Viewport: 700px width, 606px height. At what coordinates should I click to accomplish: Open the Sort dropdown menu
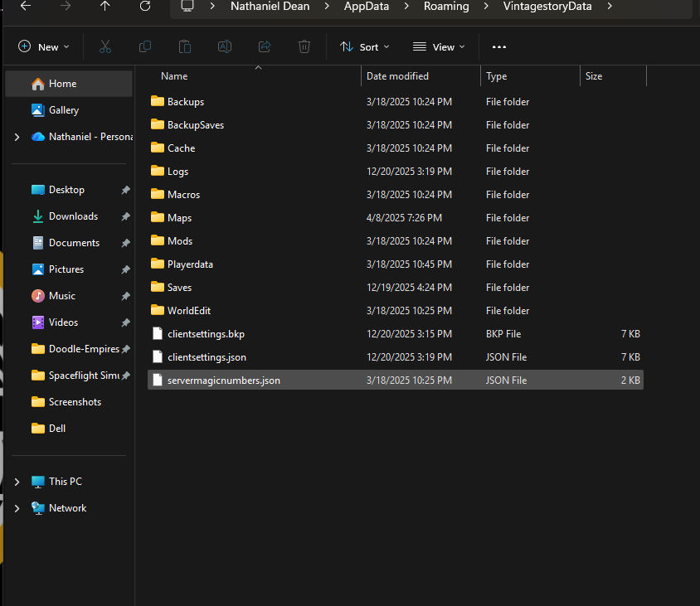click(x=365, y=47)
